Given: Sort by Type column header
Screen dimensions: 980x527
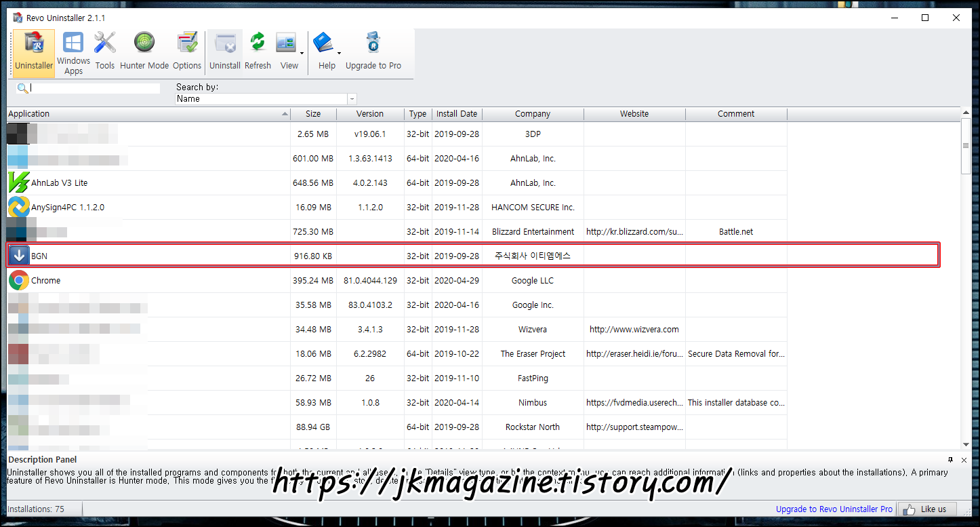Looking at the screenshot, I should [418, 114].
